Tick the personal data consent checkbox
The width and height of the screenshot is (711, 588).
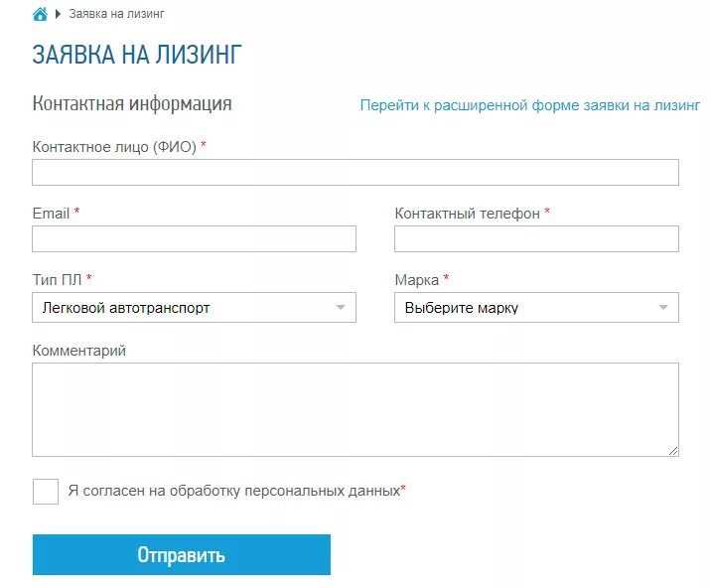pos(46,492)
